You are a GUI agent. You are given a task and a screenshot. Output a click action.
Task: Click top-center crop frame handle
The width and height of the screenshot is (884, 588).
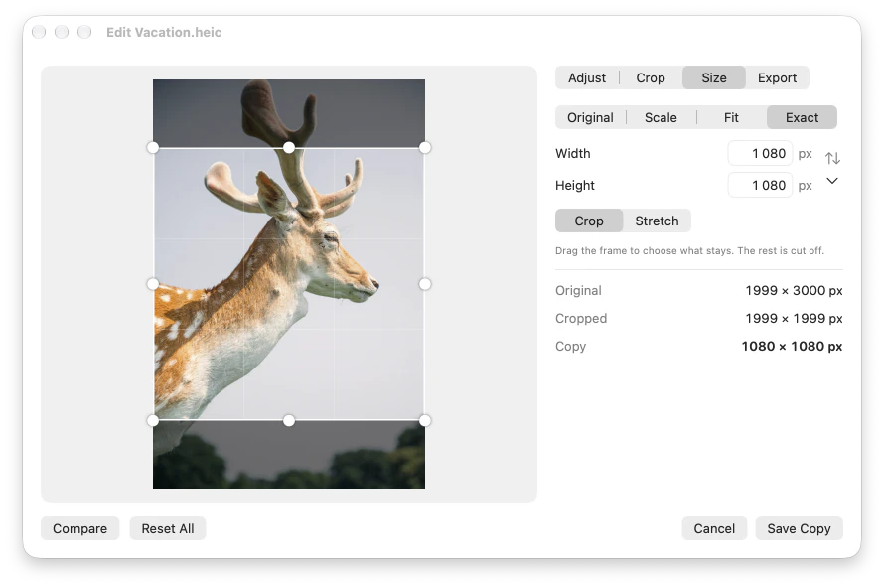[x=289, y=147]
